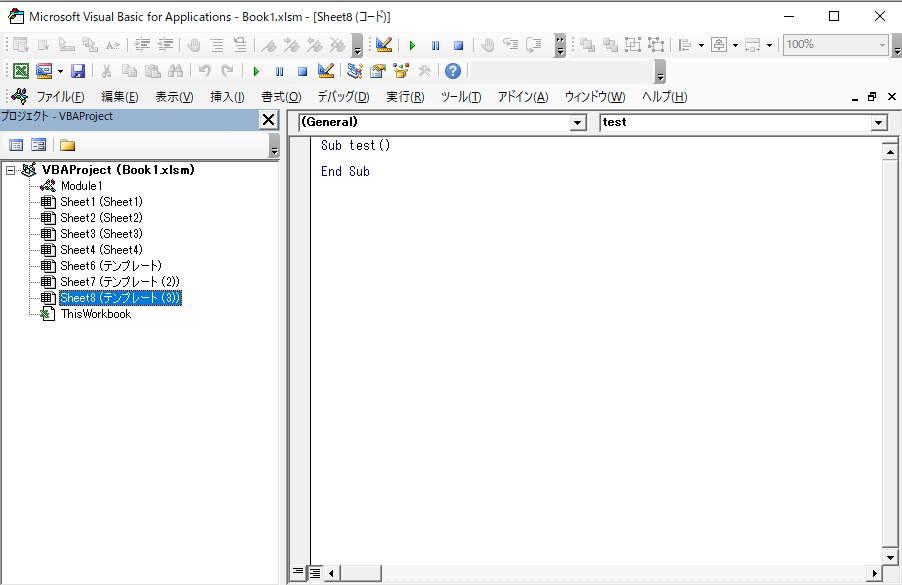
Task: Click the Toolbox hammer-and-wrench icon
Action: point(424,71)
